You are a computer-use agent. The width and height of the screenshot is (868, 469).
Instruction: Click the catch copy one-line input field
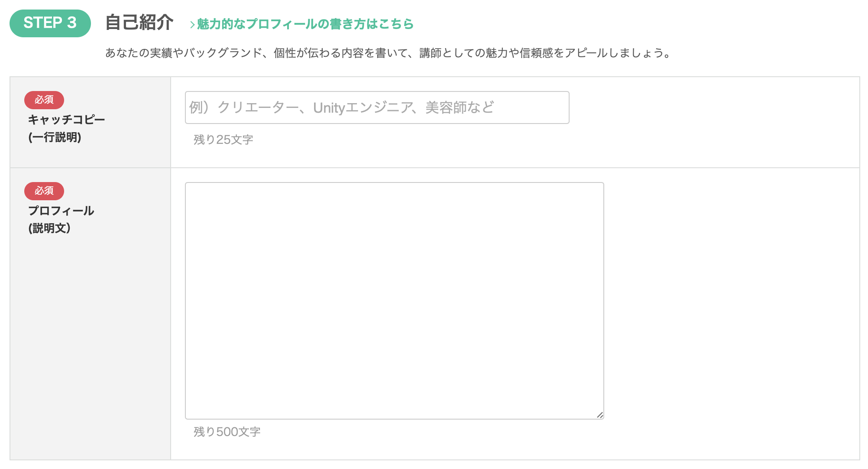(377, 107)
